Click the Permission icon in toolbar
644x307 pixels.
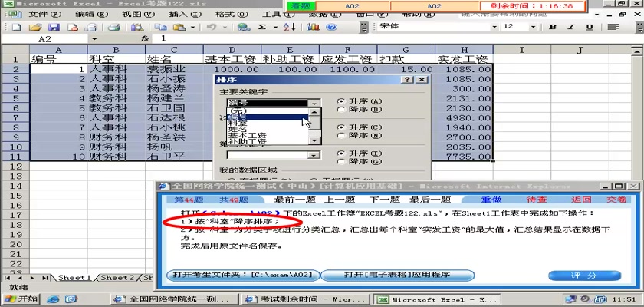(x=73, y=27)
